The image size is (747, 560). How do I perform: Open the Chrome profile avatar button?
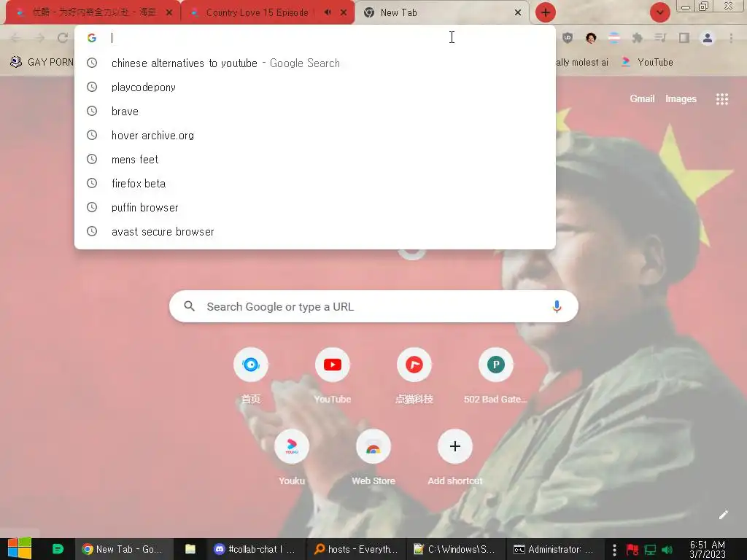pos(708,38)
